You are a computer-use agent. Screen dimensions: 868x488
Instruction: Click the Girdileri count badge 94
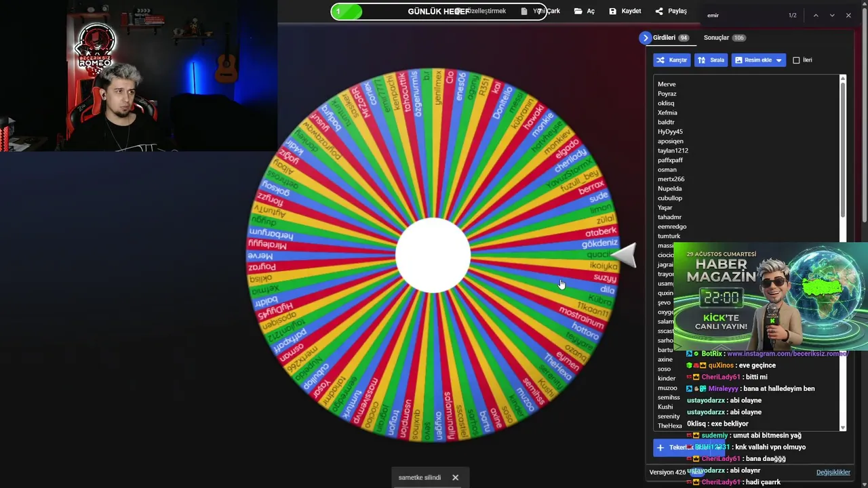[x=684, y=38]
